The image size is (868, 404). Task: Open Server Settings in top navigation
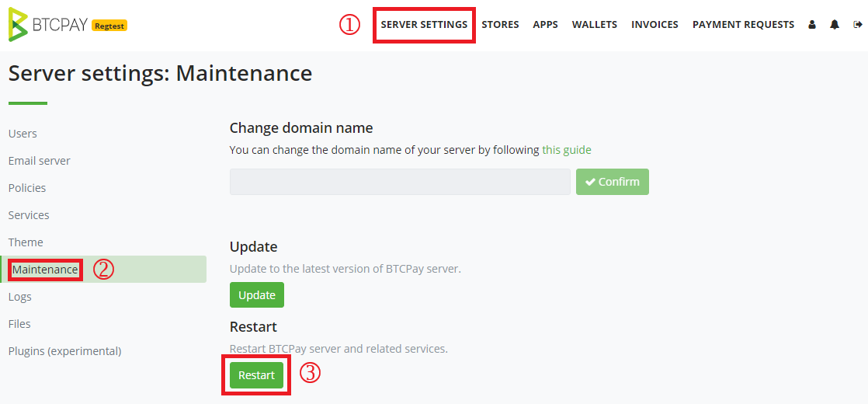424,24
